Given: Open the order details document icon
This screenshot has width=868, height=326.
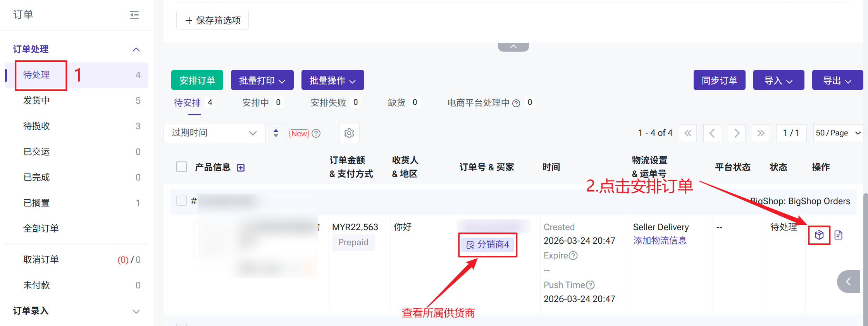Looking at the screenshot, I should point(838,235).
